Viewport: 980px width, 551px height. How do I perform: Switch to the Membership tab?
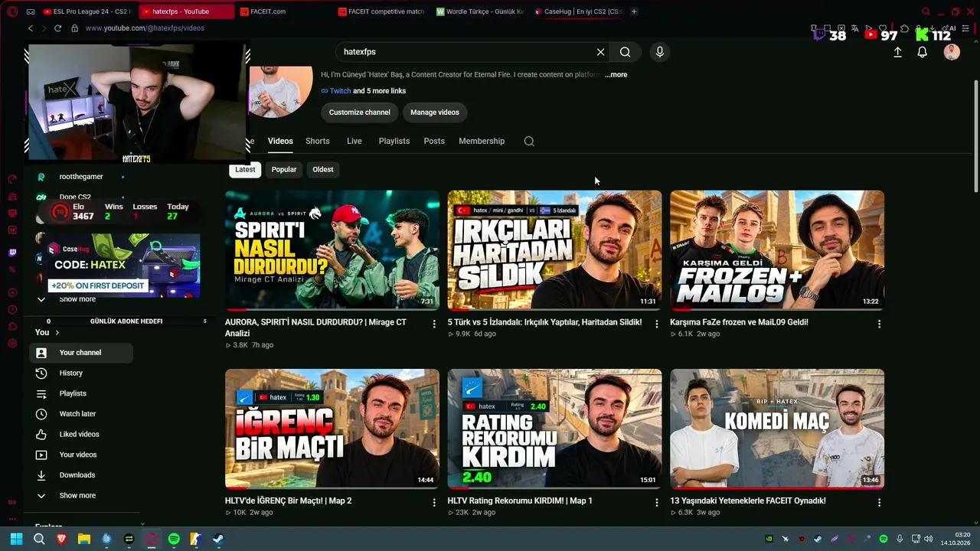point(482,141)
